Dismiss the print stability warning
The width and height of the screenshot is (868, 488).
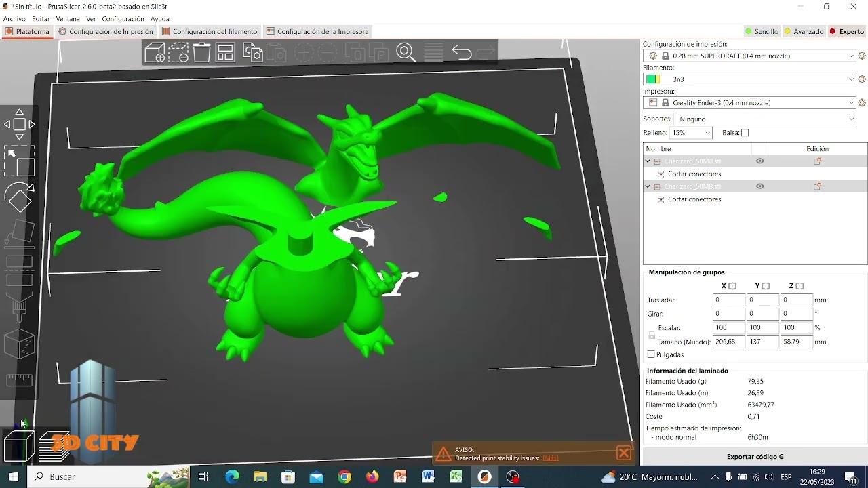(x=624, y=453)
